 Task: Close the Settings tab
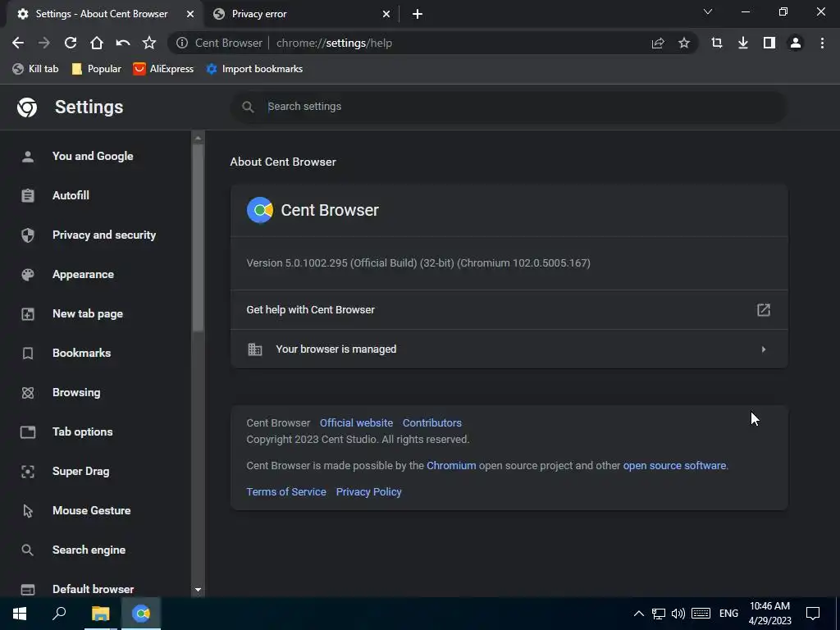point(190,14)
